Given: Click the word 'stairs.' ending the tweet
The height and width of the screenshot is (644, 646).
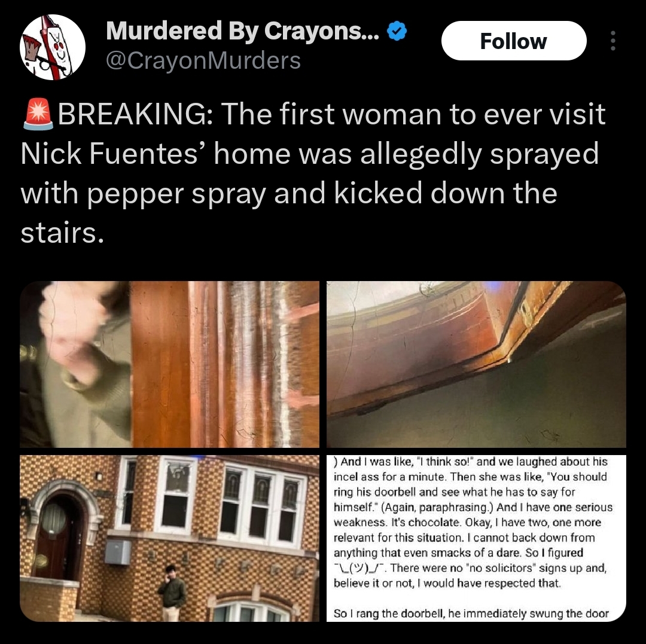Looking at the screenshot, I should pos(62,233).
